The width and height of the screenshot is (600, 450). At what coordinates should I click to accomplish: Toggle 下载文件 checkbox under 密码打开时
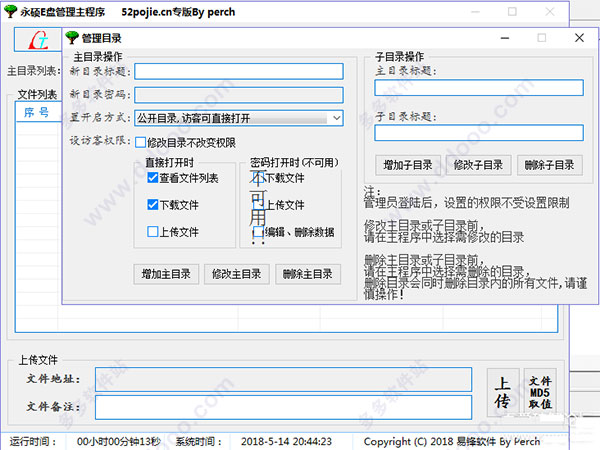pos(259,178)
